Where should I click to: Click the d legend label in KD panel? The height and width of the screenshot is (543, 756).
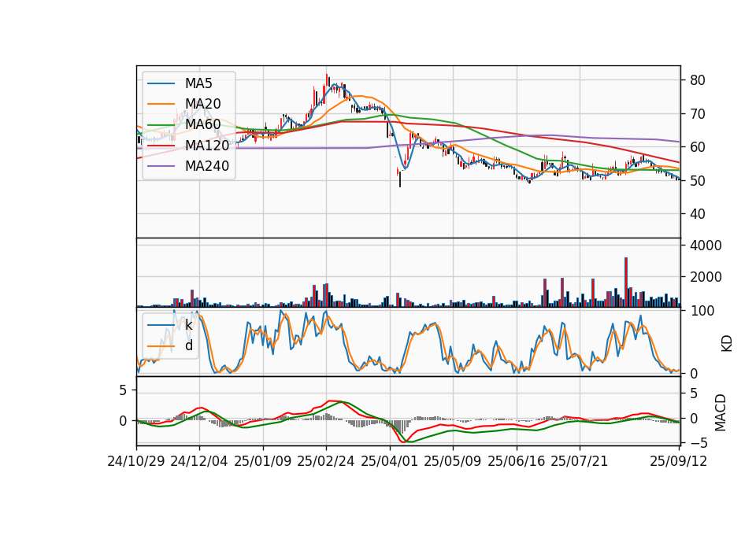189,345
